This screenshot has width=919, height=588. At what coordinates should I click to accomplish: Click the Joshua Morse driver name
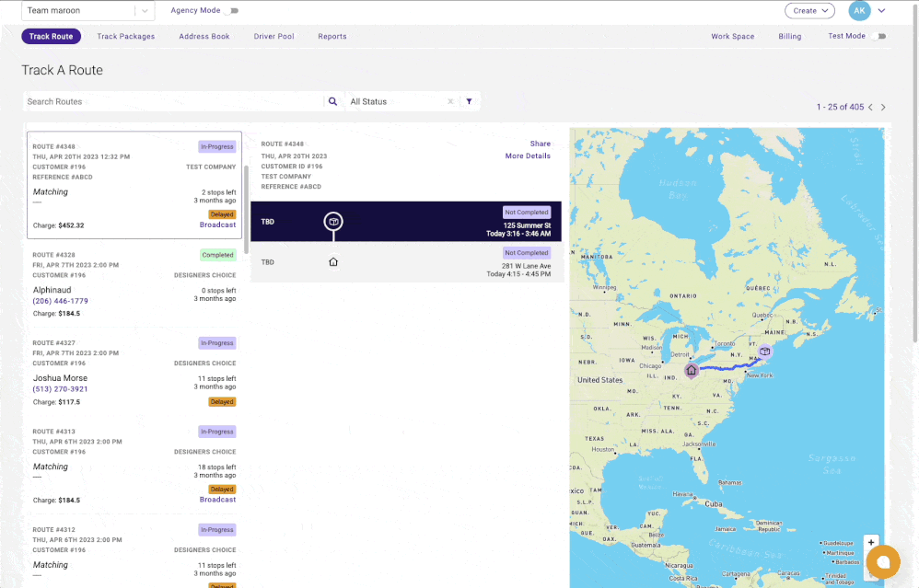tap(60, 378)
